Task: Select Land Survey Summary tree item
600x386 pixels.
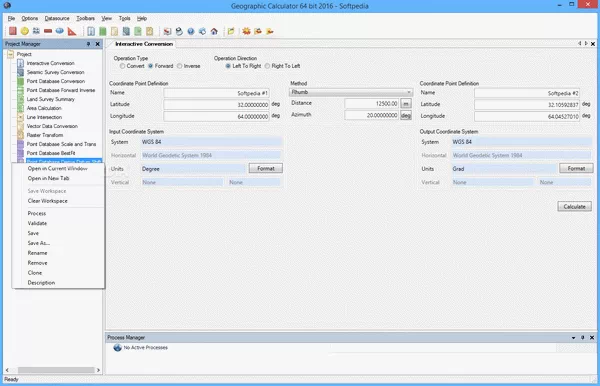Action: [51, 99]
